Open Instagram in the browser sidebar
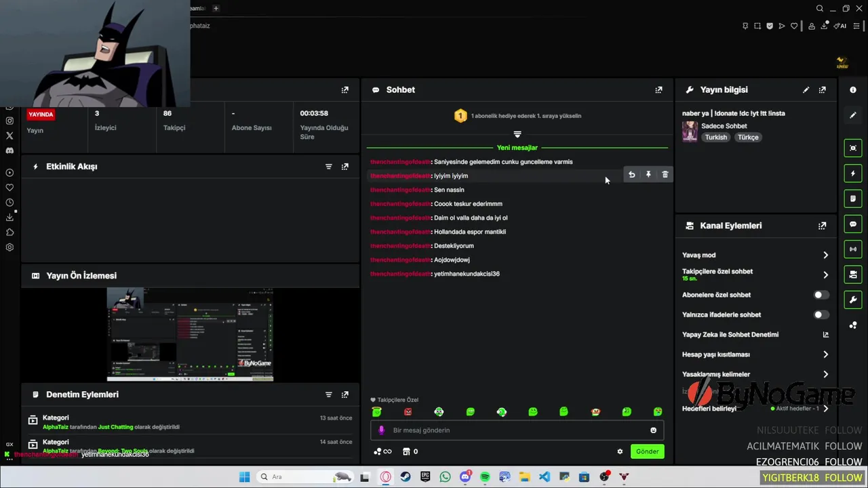Image resolution: width=868 pixels, height=488 pixels. 9,121
